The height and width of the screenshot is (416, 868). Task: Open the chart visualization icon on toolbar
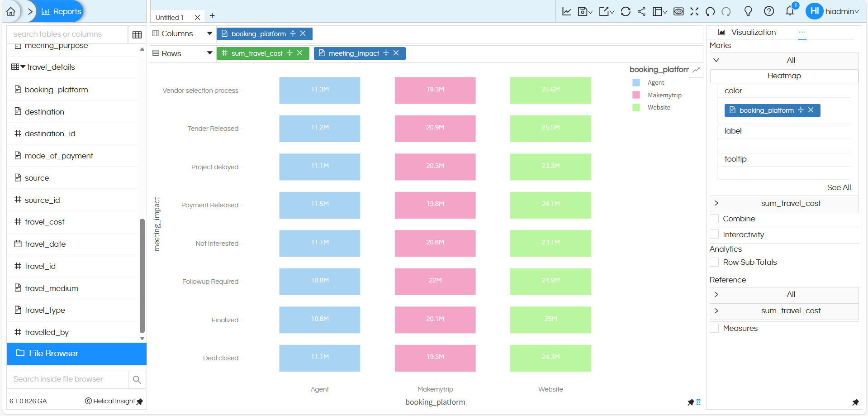(x=566, y=11)
